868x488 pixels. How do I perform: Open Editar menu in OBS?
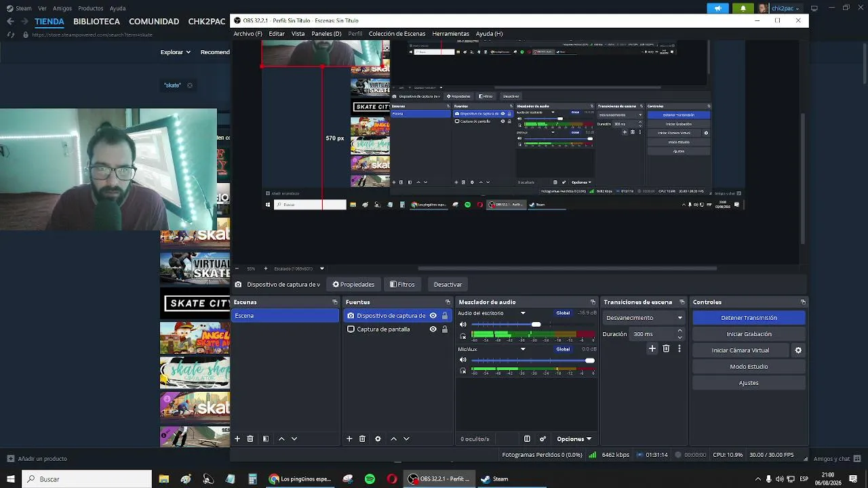tap(277, 34)
